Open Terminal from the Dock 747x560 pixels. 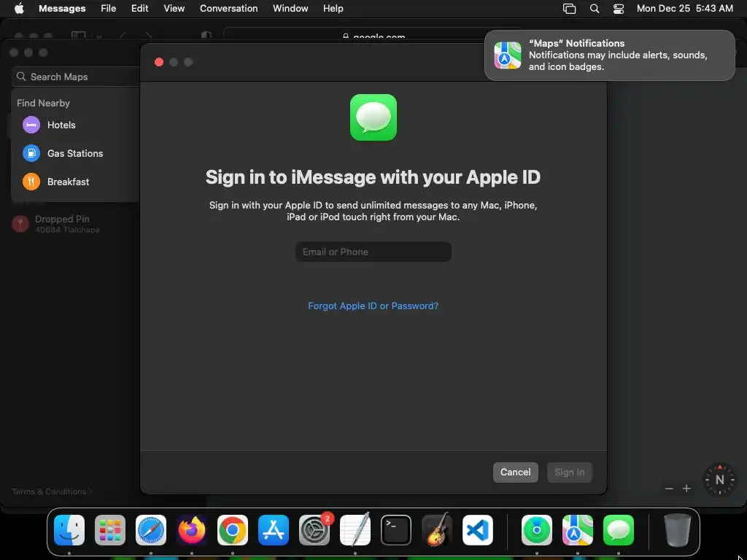point(396,530)
